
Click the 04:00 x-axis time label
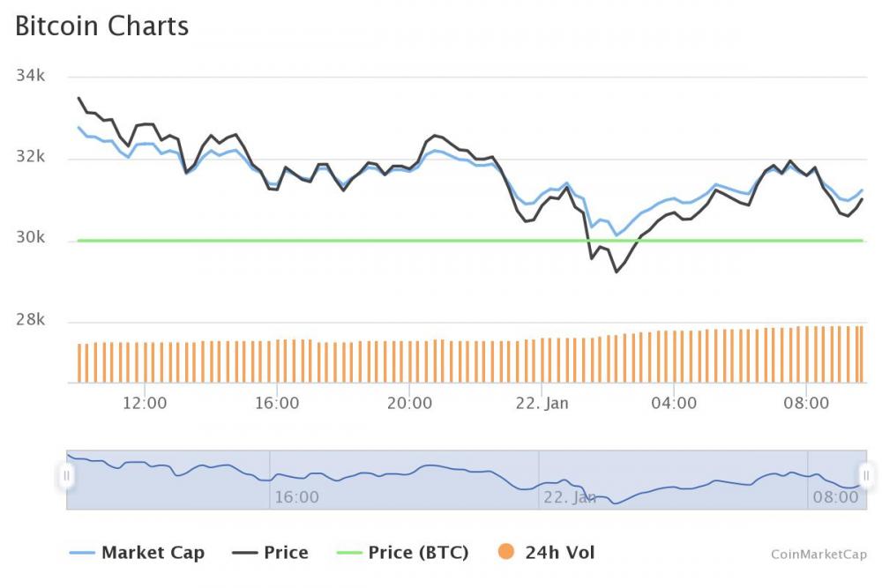tap(674, 403)
